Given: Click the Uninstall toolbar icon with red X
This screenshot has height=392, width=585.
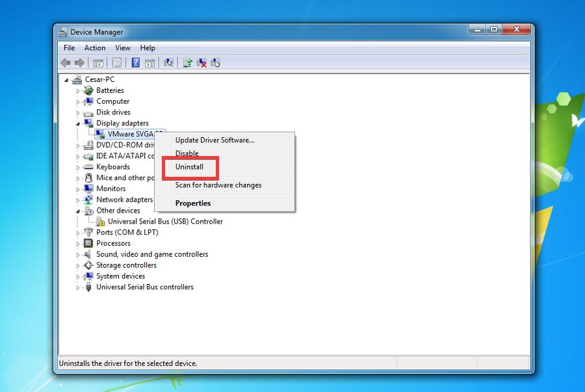Looking at the screenshot, I should pyautogui.click(x=201, y=62).
